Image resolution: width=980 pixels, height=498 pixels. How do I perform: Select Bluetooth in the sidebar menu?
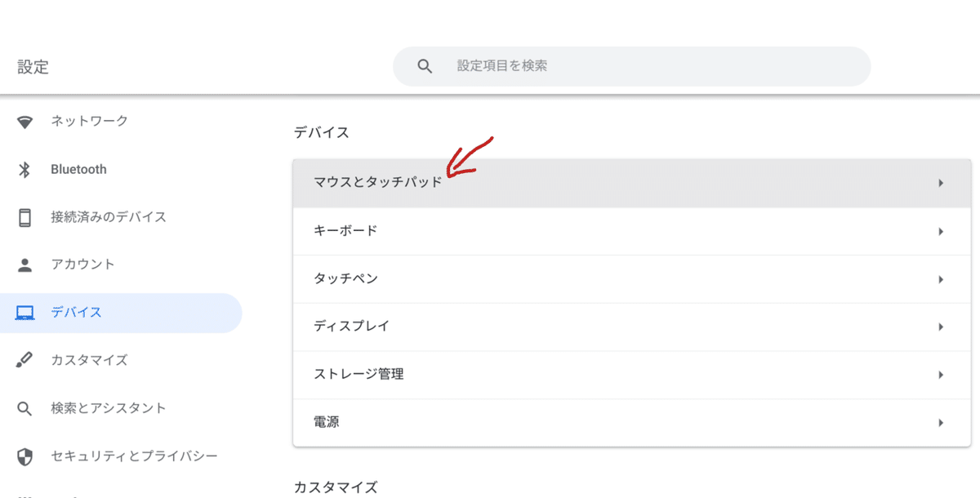(x=78, y=170)
